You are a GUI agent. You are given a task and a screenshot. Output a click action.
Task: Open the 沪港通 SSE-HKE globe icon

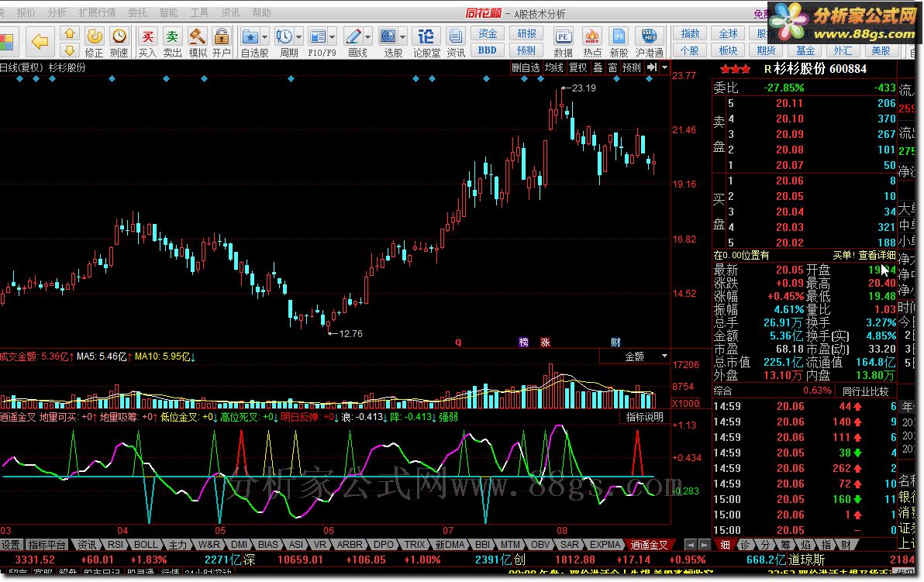649,43
